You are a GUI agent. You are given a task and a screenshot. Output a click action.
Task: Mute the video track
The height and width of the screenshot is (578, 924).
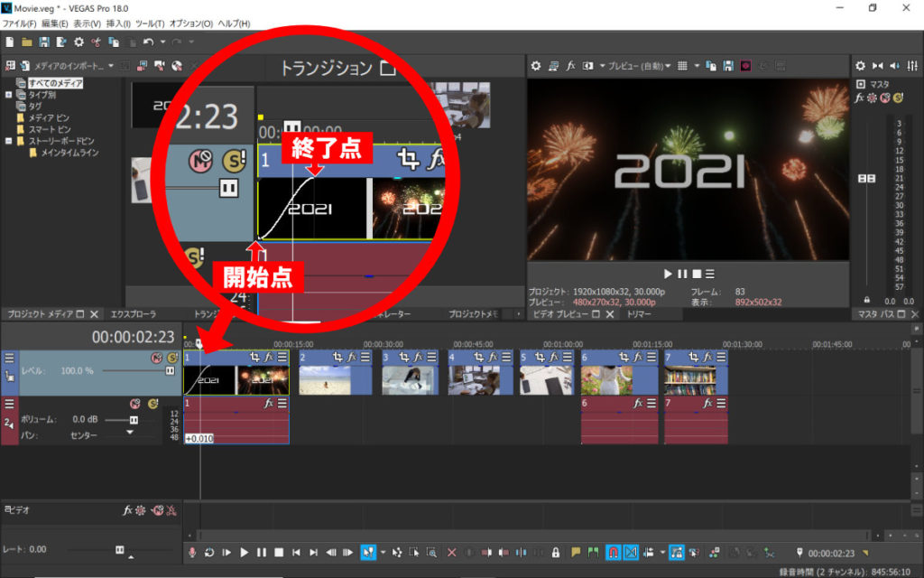tap(156, 358)
